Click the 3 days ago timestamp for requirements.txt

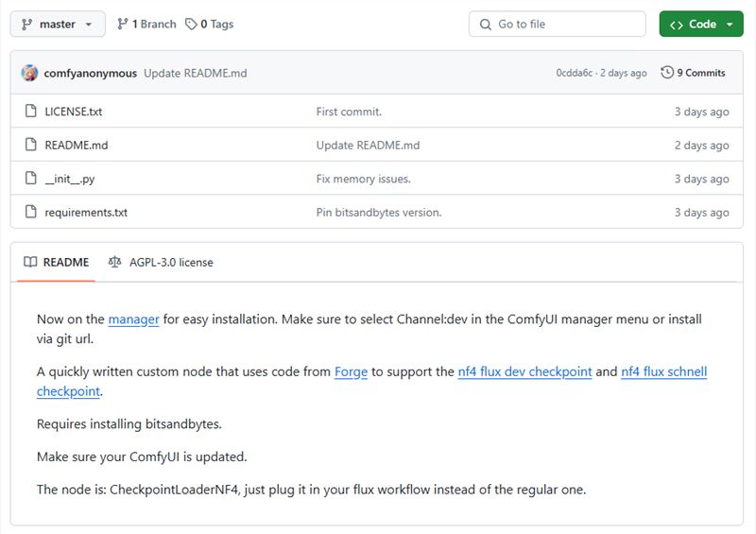coord(701,213)
